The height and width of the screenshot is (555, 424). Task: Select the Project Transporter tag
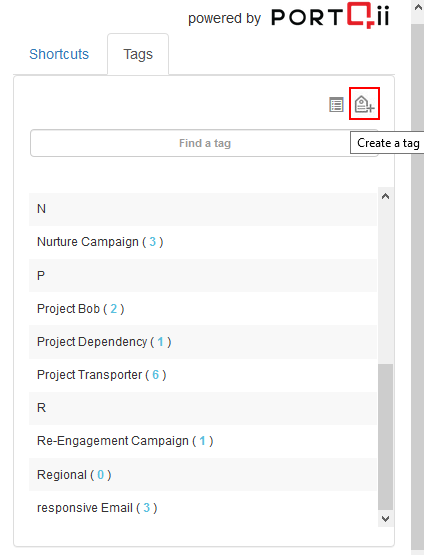tap(102, 375)
